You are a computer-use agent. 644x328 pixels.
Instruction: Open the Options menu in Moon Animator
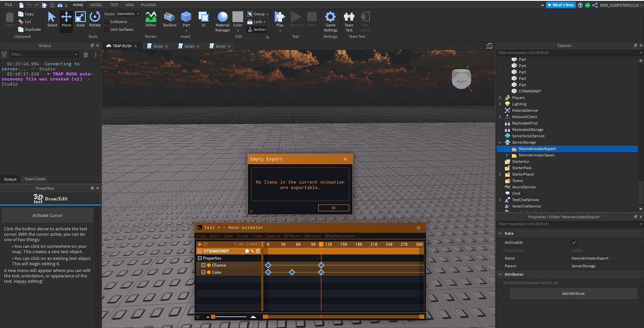point(312,236)
